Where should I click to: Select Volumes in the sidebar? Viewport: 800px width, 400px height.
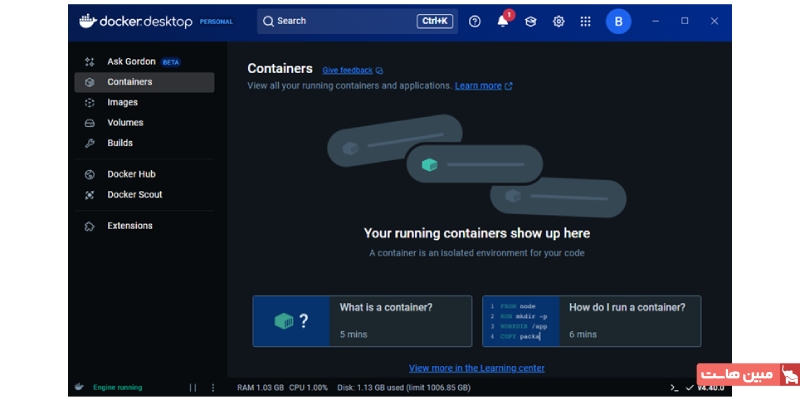click(x=125, y=123)
